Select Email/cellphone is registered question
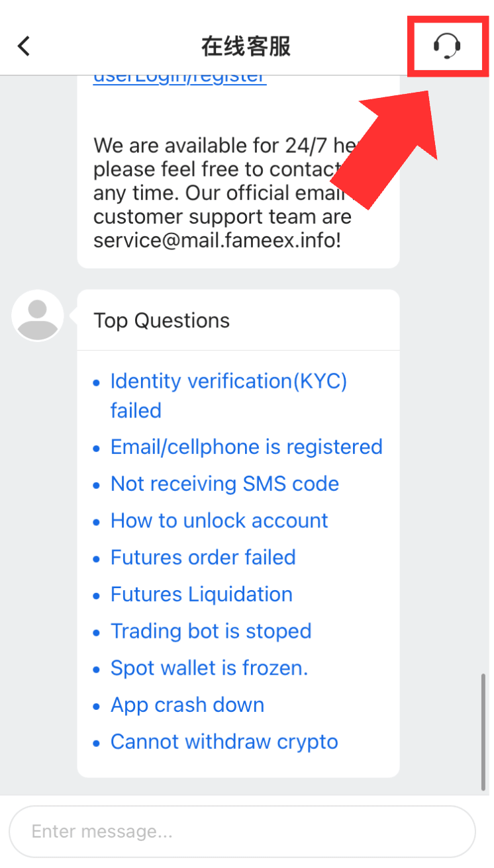 (x=246, y=447)
